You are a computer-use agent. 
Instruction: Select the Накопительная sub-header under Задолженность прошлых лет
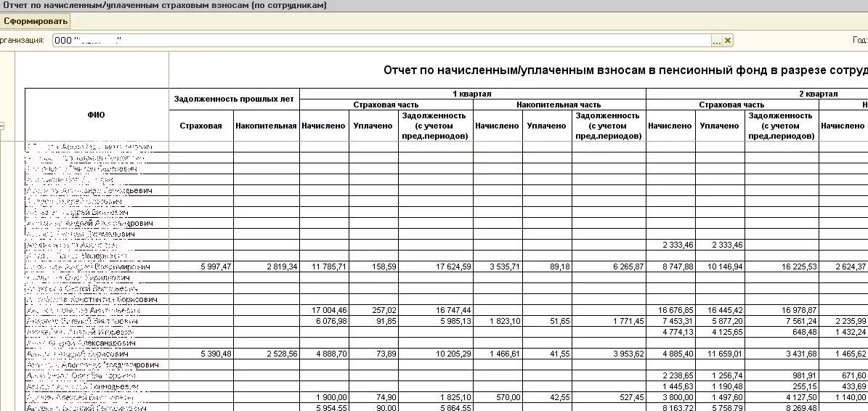click(267, 126)
